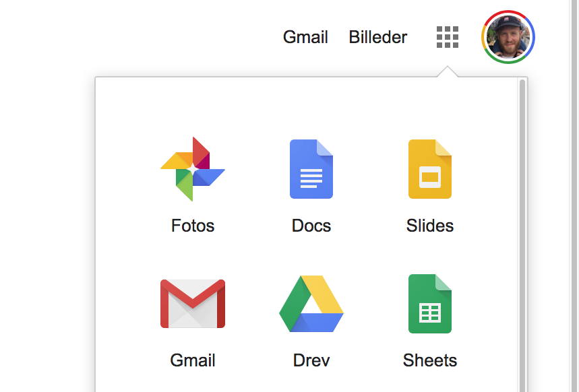Click the Sheets label
This screenshot has height=392, width=579.
coord(430,360)
